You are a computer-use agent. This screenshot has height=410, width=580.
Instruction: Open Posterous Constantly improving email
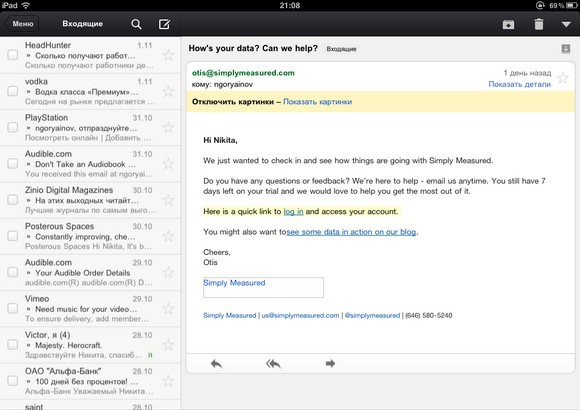point(90,236)
